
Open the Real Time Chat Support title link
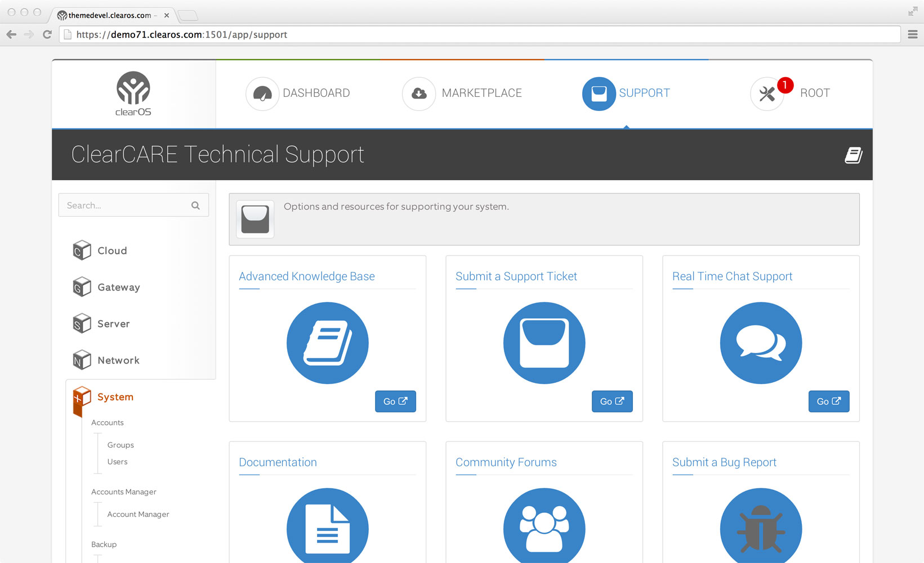733,276
